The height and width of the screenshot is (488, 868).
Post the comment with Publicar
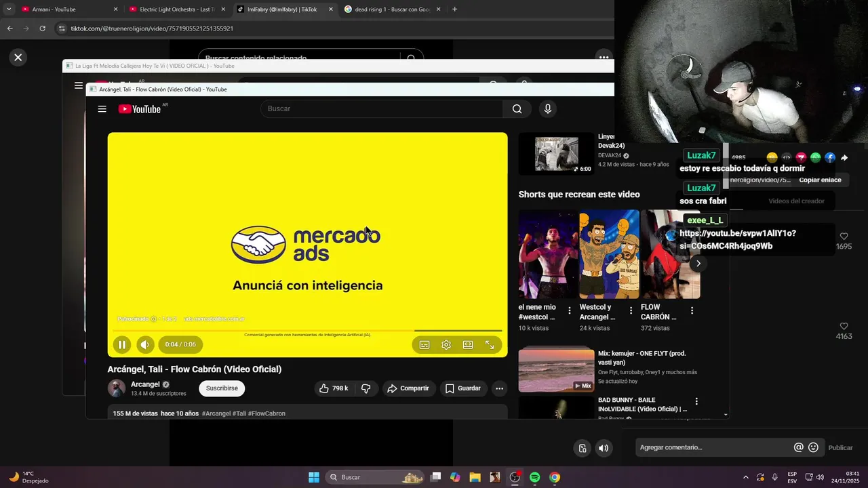[x=840, y=447]
